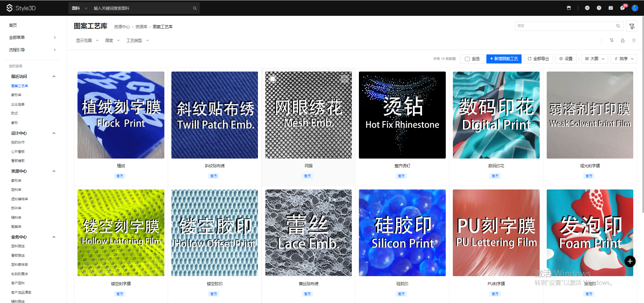Click the advanced filter funnel button

pos(632,26)
